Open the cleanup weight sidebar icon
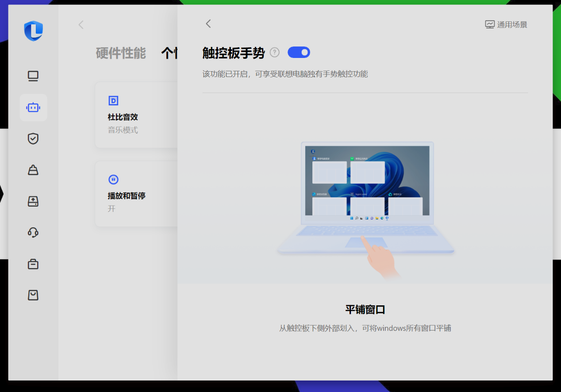561x392 pixels. 33,170
